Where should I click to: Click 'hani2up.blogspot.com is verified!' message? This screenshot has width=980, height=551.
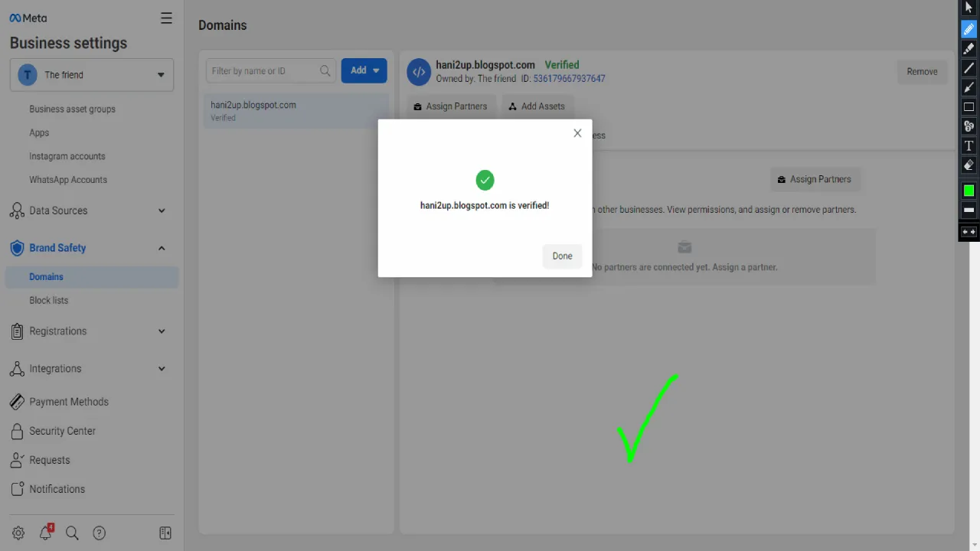485,206
